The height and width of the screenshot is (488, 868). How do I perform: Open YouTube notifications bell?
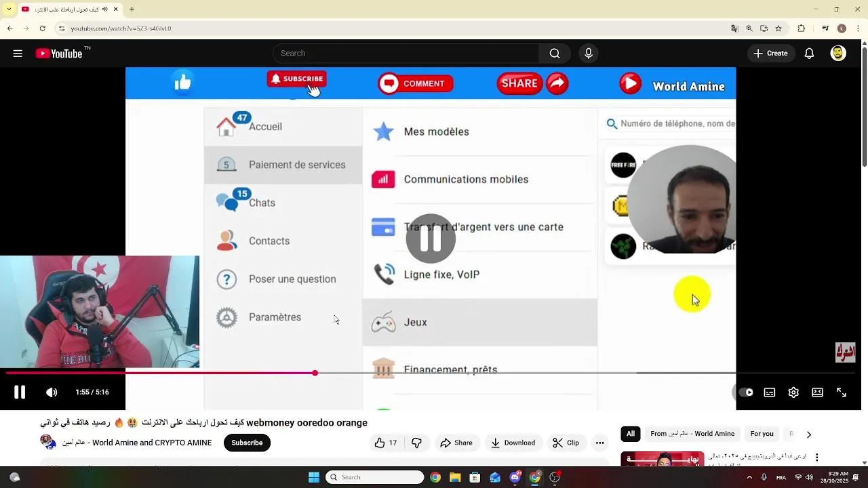click(809, 54)
